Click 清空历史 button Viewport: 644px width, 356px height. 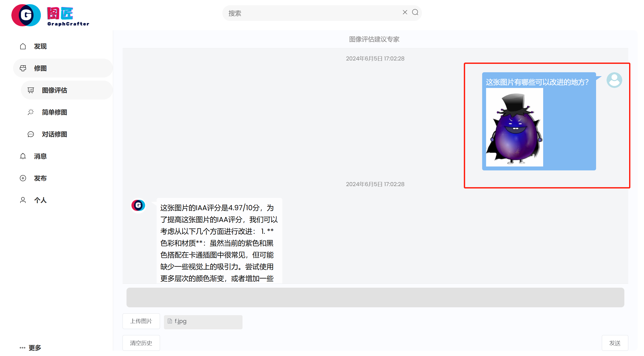pos(141,343)
